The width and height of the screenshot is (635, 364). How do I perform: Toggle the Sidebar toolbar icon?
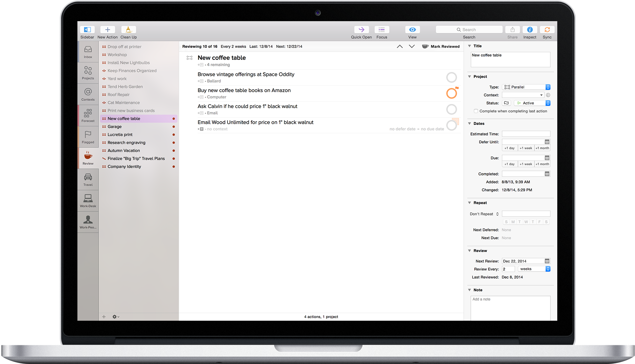pos(87,30)
